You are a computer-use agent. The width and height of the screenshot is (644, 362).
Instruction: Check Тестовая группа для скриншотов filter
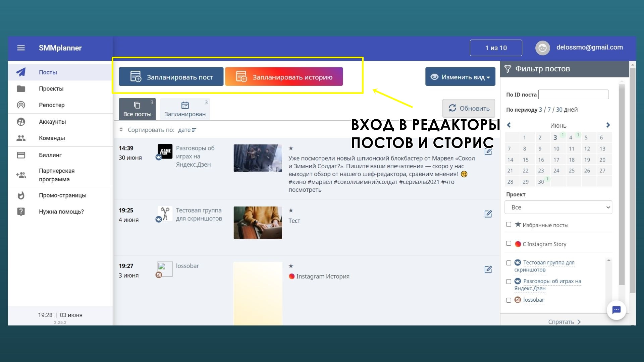pos(508,263)
